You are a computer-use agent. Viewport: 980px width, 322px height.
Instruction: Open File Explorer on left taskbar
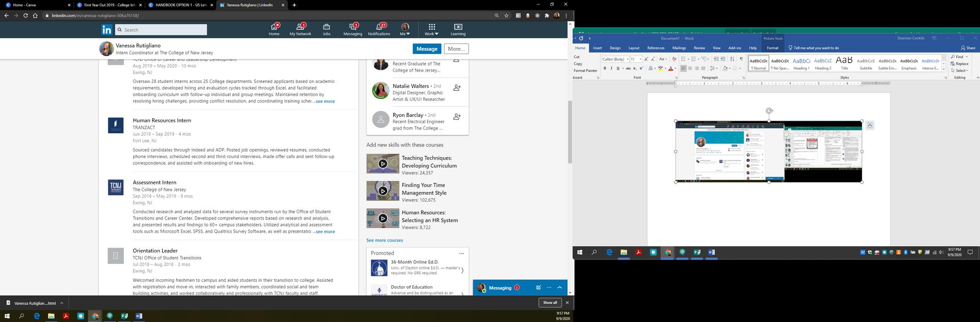[x=51, y=316]
